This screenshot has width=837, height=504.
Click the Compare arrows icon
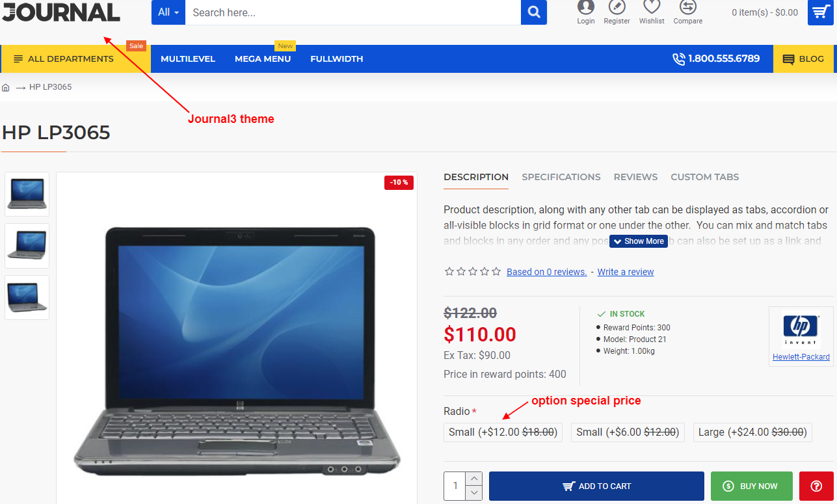[687, 7]
